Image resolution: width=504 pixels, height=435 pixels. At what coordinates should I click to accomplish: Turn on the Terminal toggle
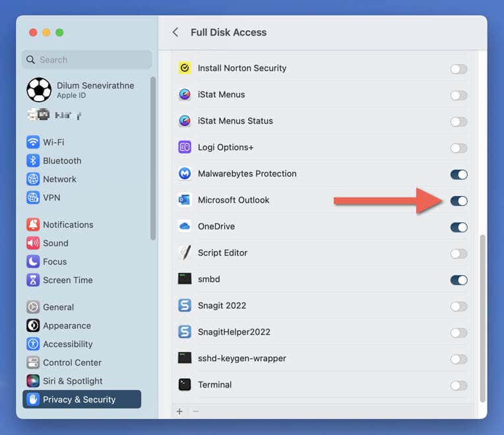[458, 385]
